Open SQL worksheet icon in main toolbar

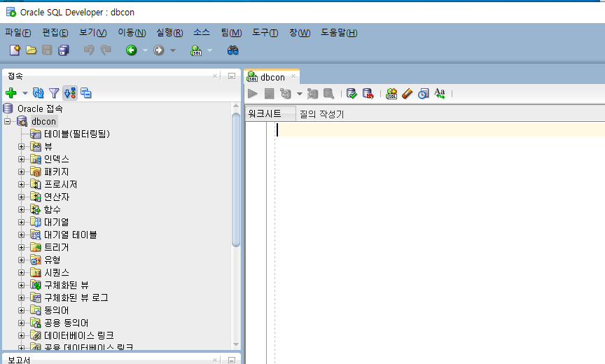point(196,50)
